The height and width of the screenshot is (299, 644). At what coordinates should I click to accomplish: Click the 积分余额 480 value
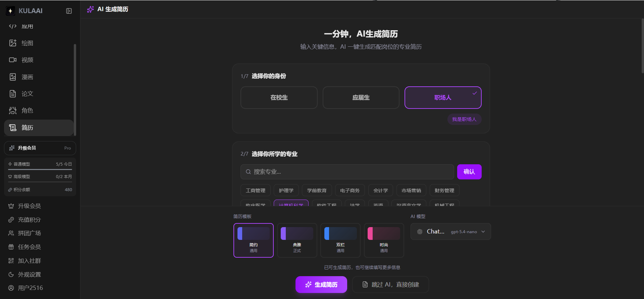click(x=68, y=190)
